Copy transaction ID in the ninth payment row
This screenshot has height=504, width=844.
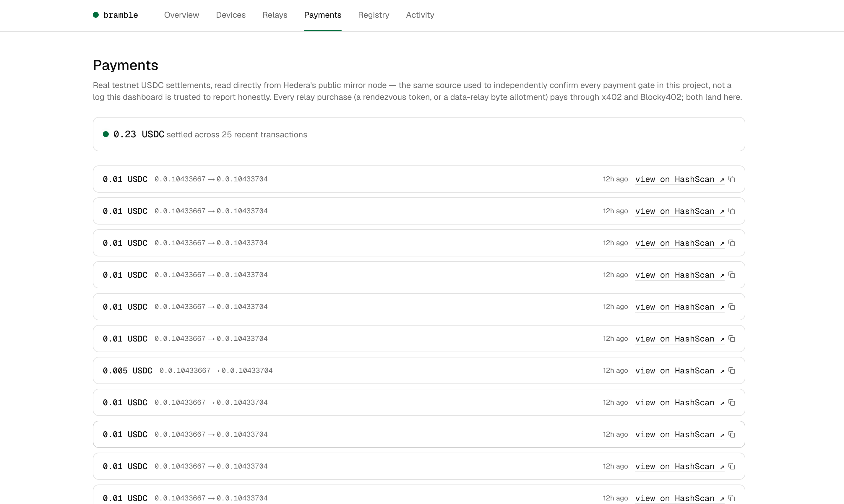coord(732,434)
